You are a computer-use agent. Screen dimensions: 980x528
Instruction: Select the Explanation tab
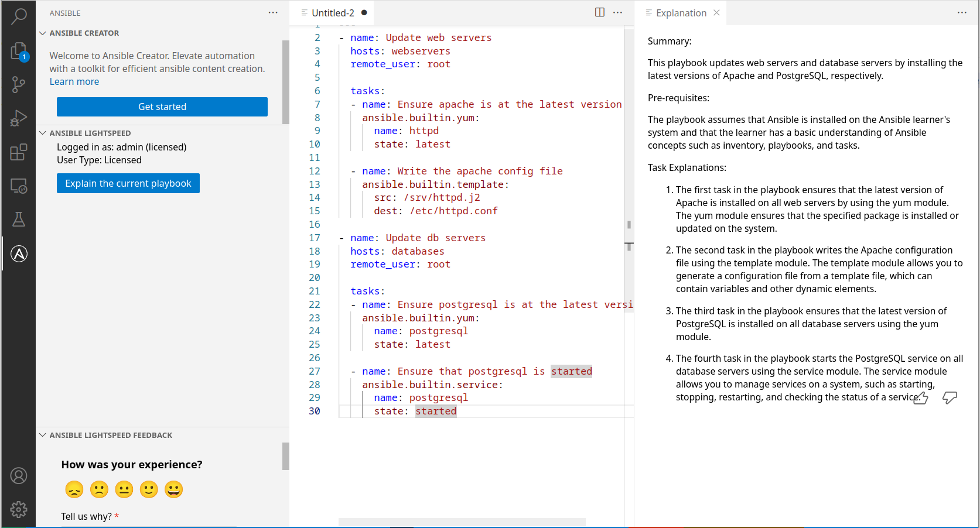pyautogui.click(x=681, y=13)
